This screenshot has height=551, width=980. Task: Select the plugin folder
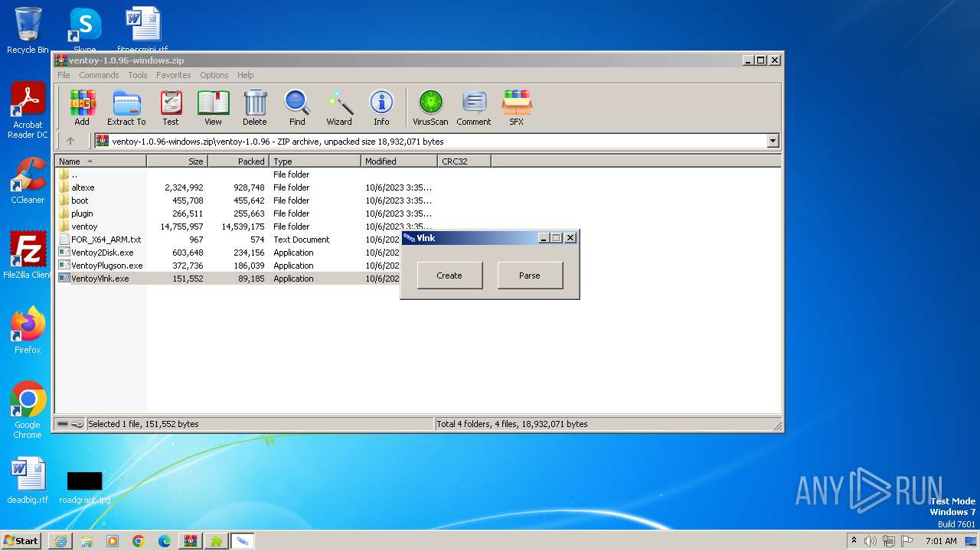82,214
